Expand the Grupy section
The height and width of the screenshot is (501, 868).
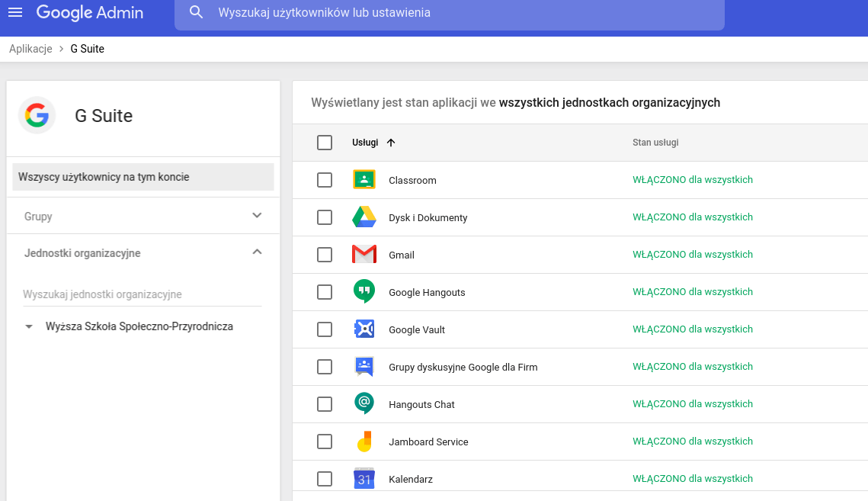click(257, 216)
